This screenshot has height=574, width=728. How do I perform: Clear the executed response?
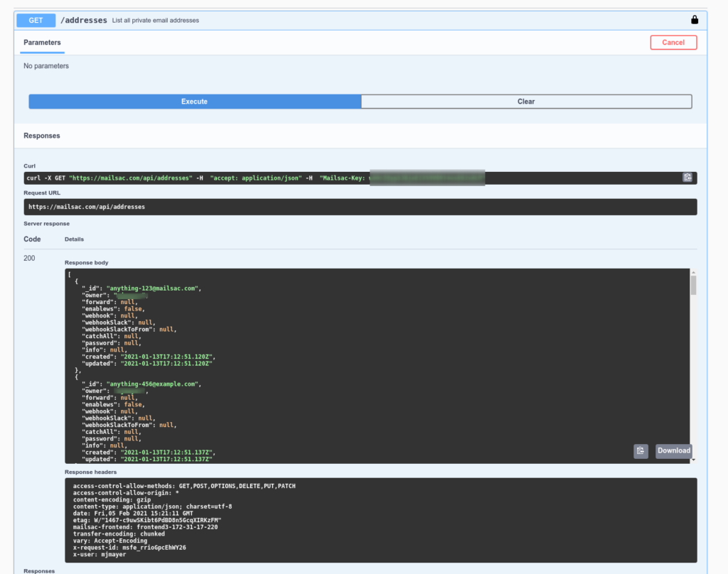tap(526, 102)
